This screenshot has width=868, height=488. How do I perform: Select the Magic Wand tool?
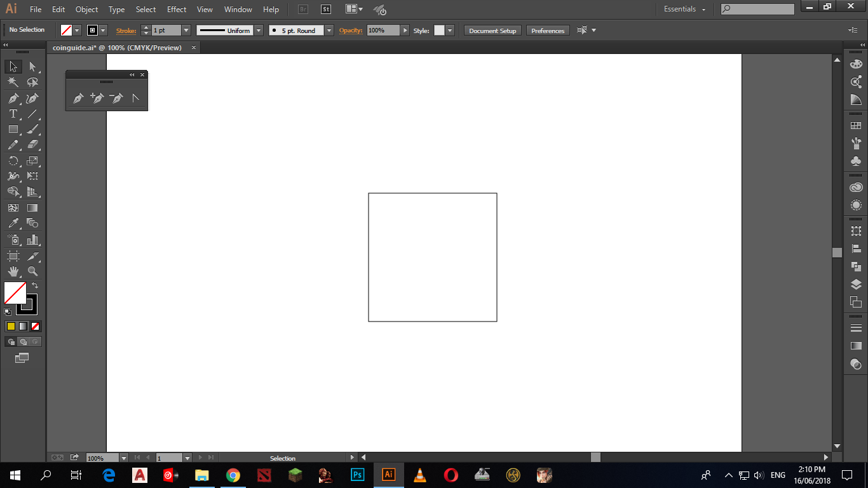(x=13, y=83)
